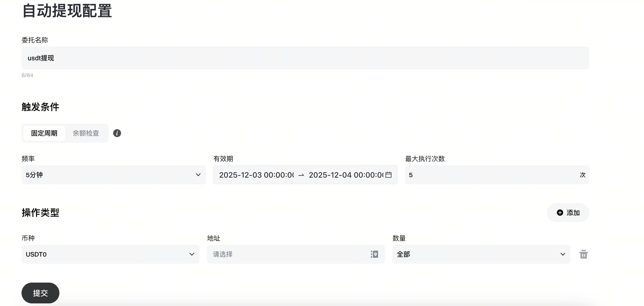Click the address book icon in 地址 field
644x306 pixels.
pyautogui.click(x=374, y=254)
